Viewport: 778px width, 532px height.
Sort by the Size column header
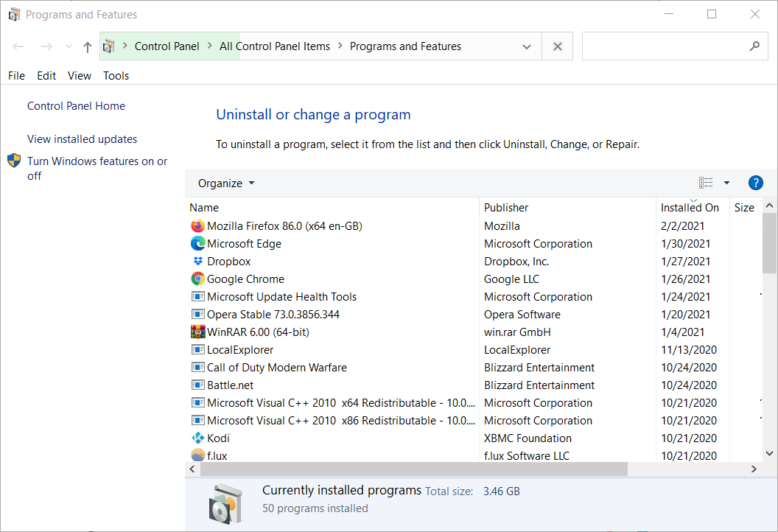[x=746, y=208]
